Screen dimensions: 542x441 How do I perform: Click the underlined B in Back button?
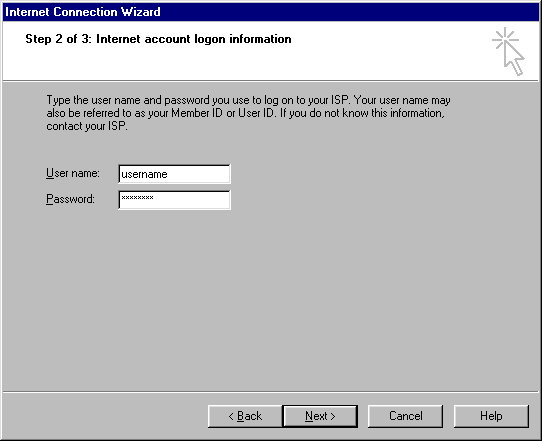pos(241,416)
